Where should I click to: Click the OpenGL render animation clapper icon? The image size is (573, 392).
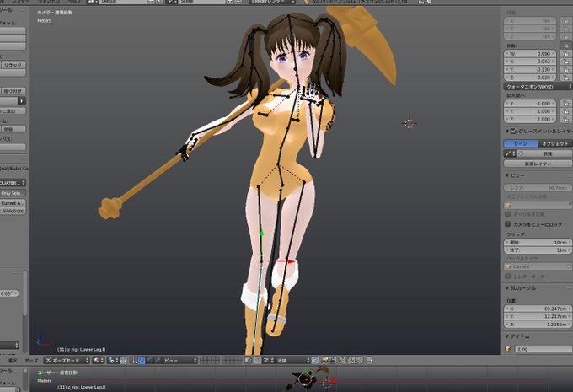point(332,360)
